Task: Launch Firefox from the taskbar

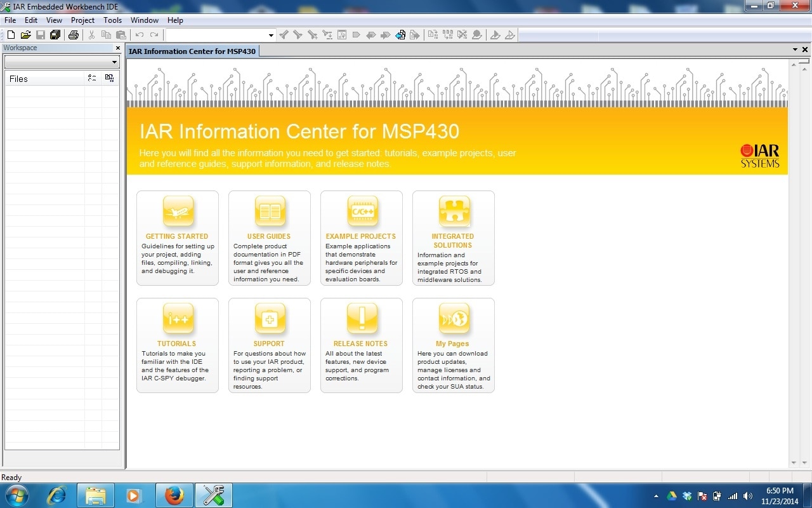Action: pos(174,495)
